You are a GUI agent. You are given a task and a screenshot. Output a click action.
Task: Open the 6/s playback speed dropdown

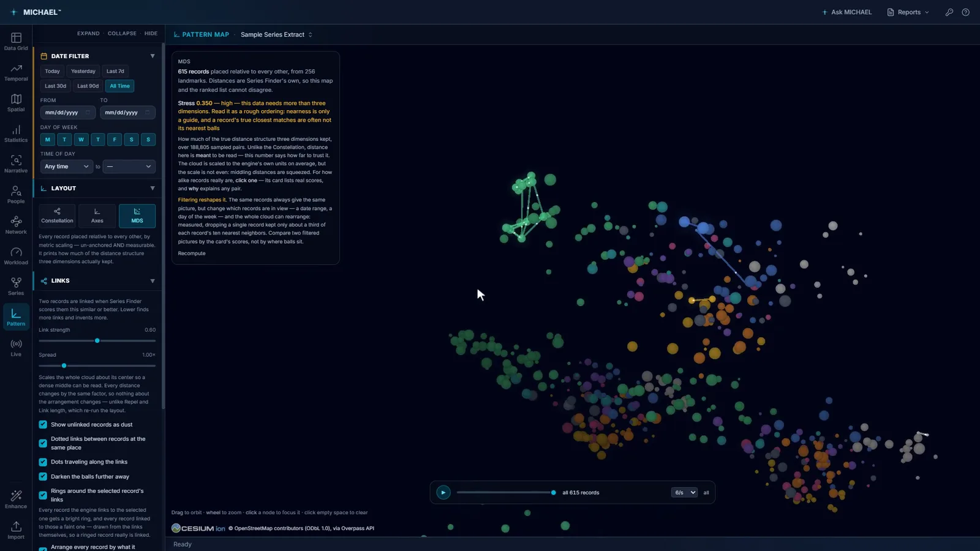(x=685, y=492)
